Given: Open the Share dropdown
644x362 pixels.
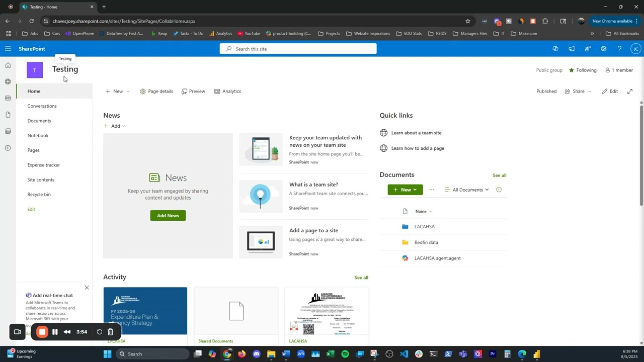Looking at the screenshot, I should (578, 92).
